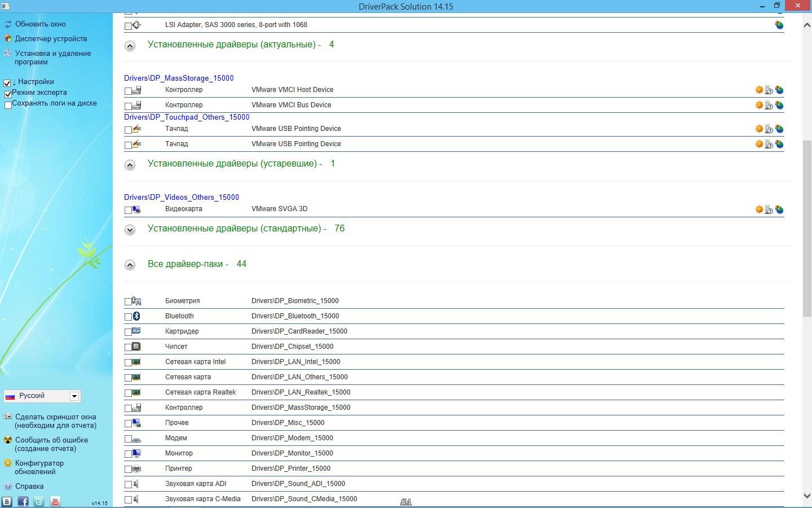Click globe search icon for VMware SVGA 3D
The height and width of the screenshot is (508, 812).
[x=779, y=209]
